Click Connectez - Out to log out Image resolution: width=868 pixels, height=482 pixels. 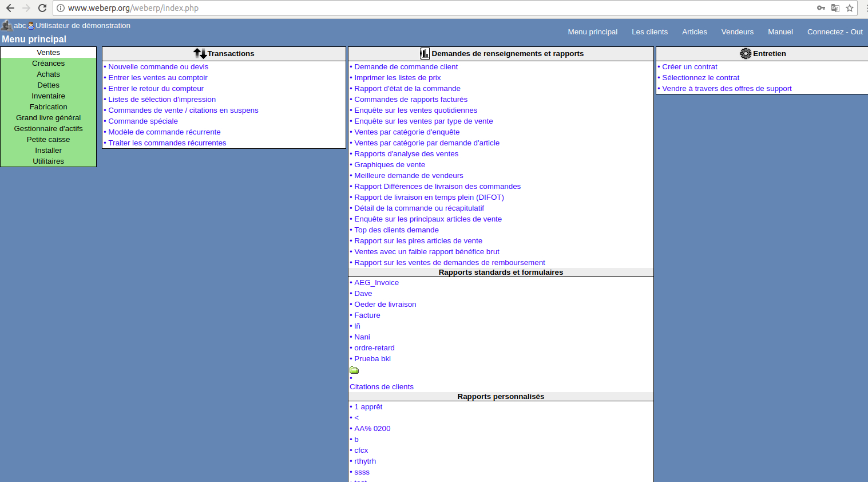(x=835, y=31)
